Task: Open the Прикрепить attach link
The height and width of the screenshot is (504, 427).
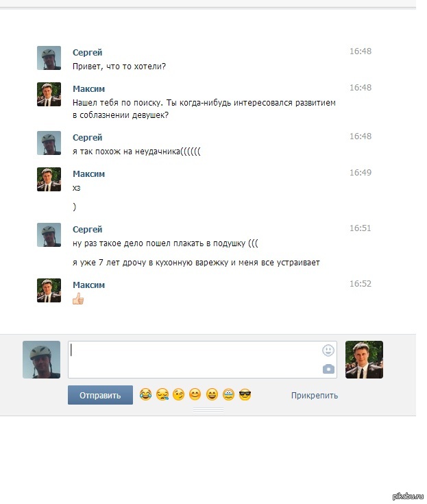Action: [x=315, y=396]
